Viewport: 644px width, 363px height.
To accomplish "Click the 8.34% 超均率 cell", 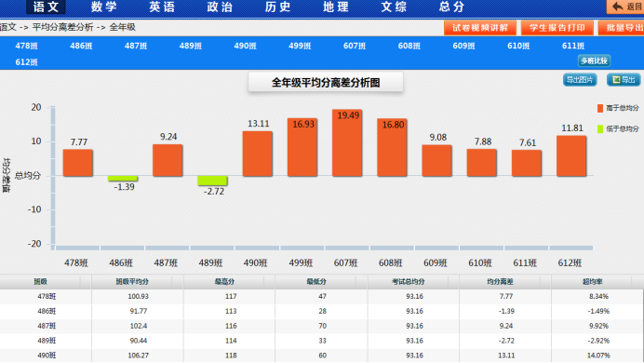I will pos(598,297).
